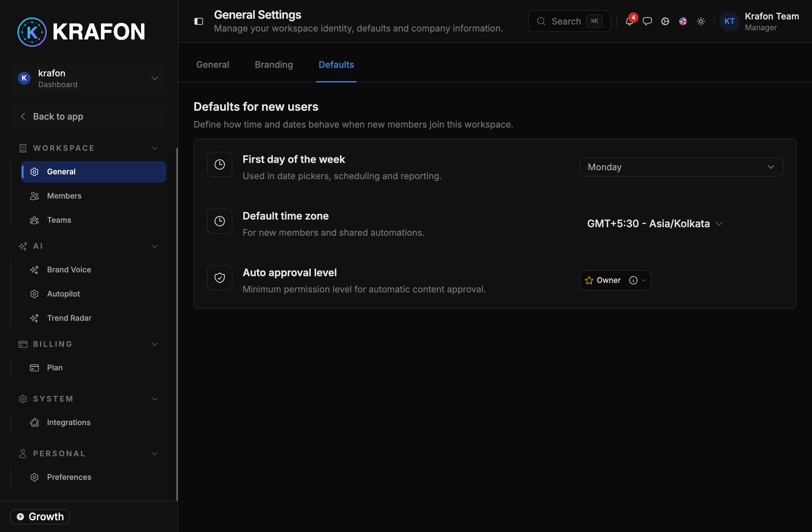Click the ⌘K shortcut badge

click(x=594, y=21)
